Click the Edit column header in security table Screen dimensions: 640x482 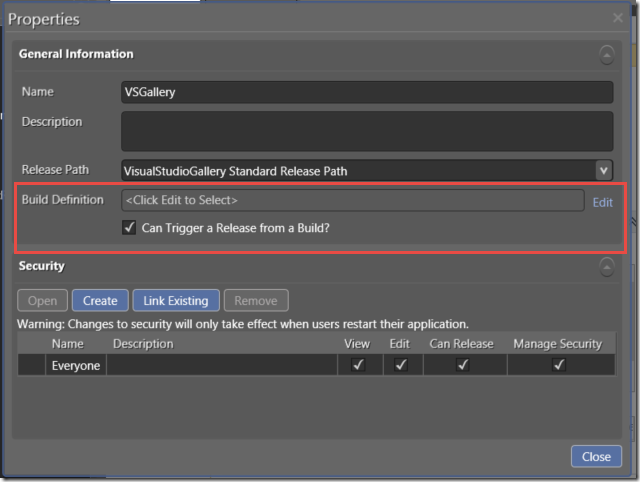pos(400,344)
